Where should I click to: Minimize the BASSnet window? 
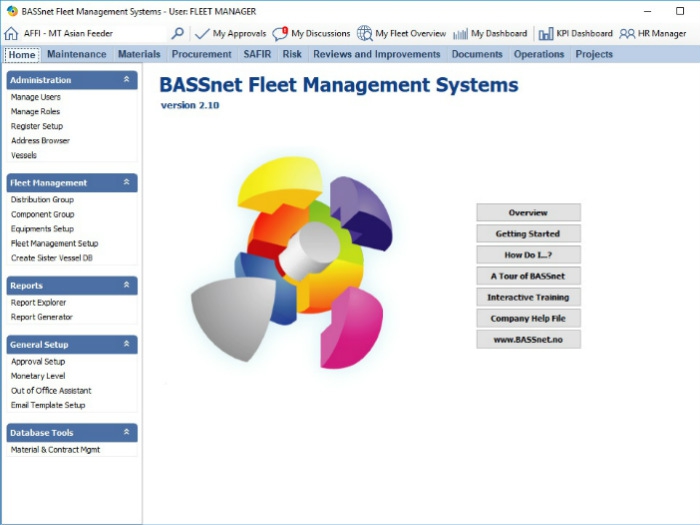[647, 11]
